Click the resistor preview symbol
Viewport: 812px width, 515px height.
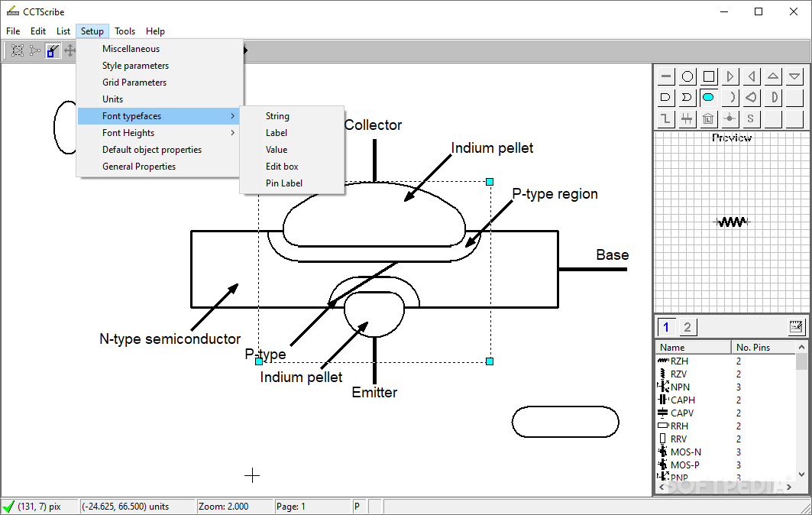(732, 222)
